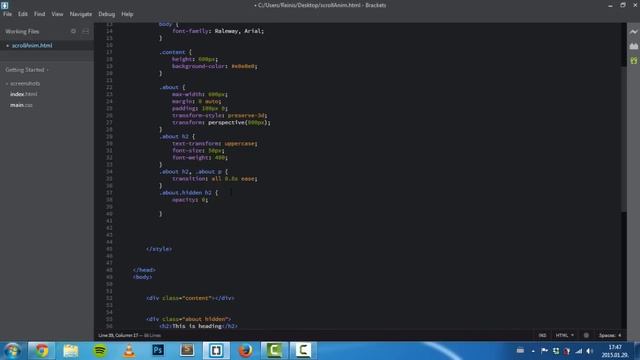640x360 pixels.
Task: Open Firefox from the taskbar
Action: 245,350
